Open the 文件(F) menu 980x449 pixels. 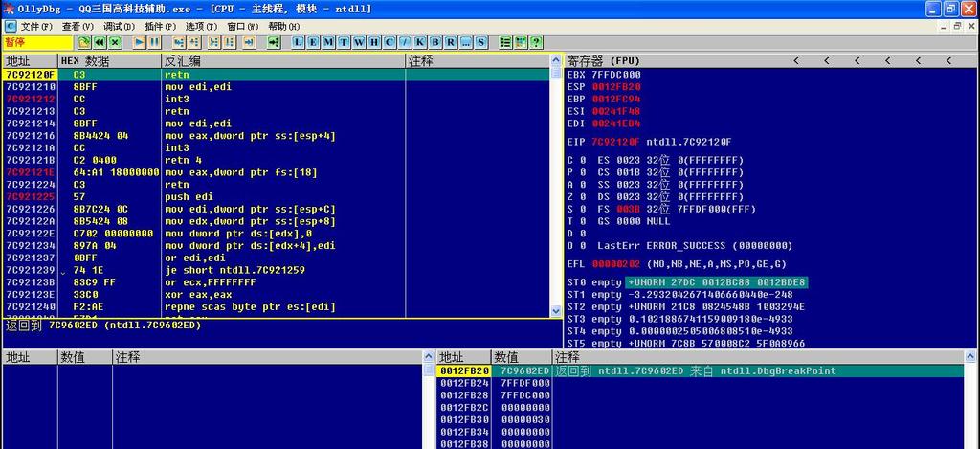click(37, 26)
